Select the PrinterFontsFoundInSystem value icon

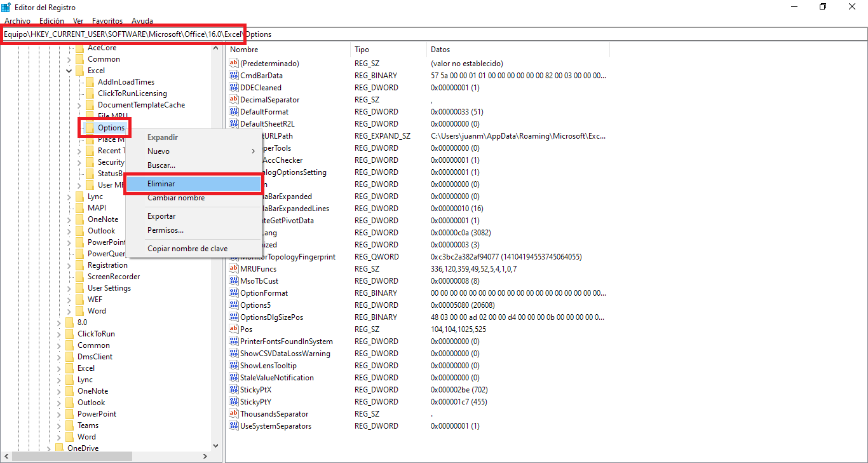coord(233,342)
